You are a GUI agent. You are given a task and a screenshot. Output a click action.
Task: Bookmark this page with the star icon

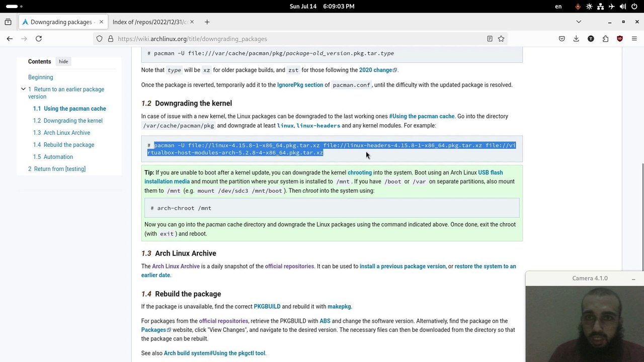tap(501, 39)
